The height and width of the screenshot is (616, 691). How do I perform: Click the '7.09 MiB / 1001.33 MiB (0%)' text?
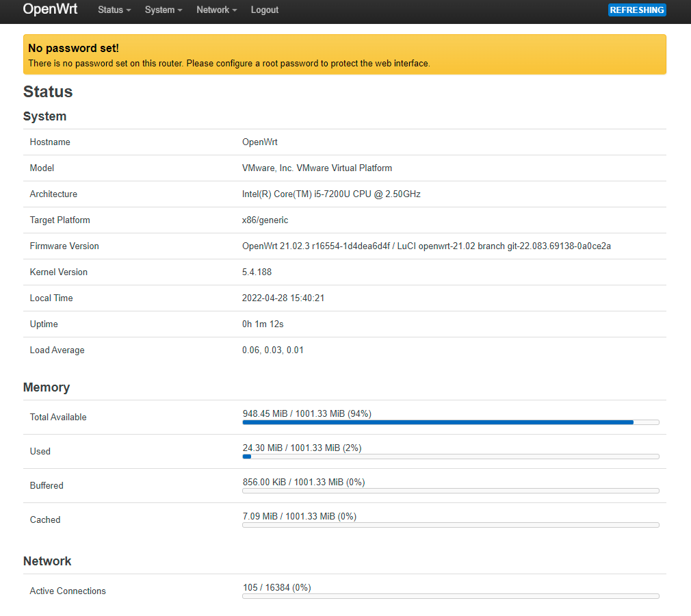[299, 516]
